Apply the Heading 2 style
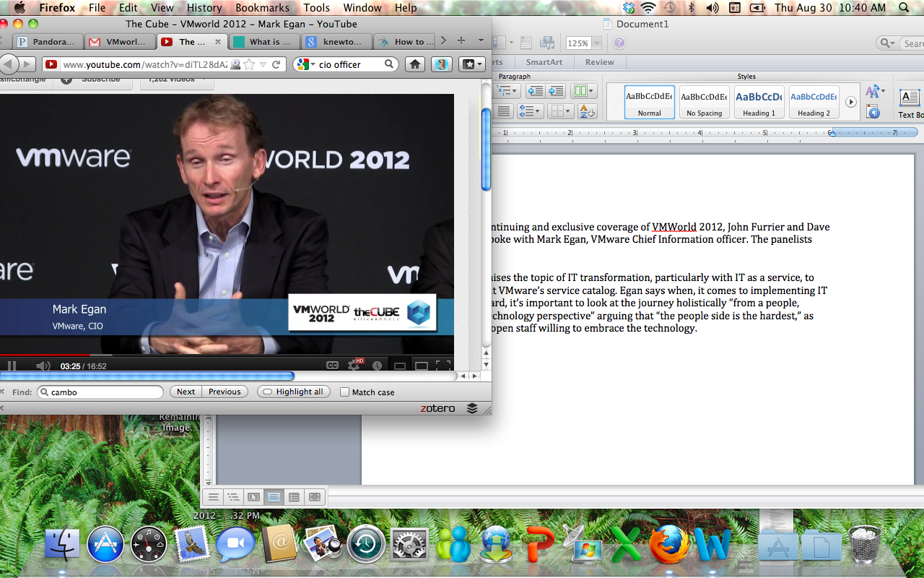924x578 pixels. point(814,102)
